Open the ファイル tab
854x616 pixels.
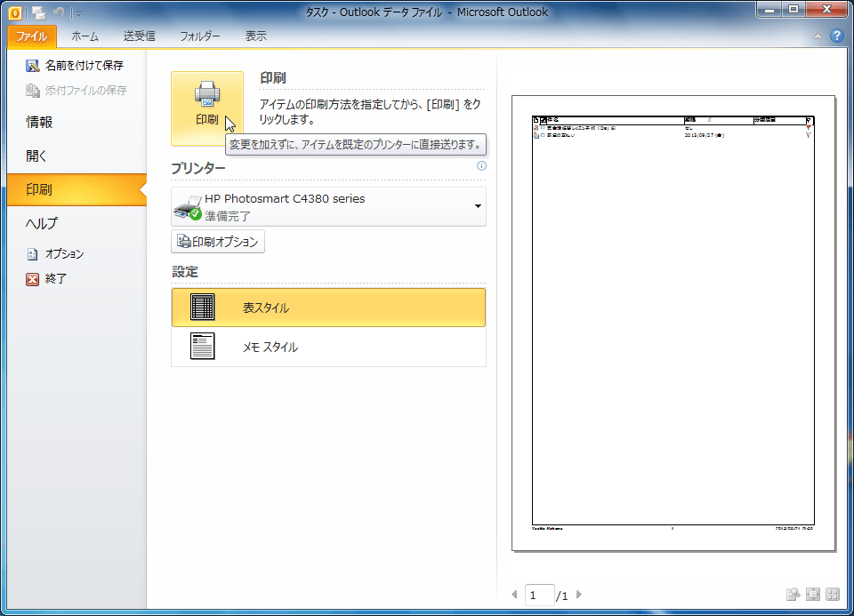(32, 36)
